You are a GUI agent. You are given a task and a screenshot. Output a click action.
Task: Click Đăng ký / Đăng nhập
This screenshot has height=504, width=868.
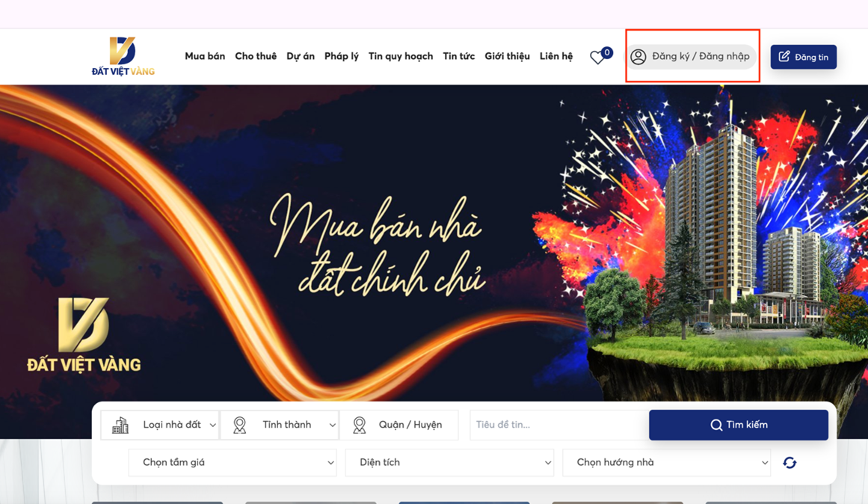pos(692,57)
